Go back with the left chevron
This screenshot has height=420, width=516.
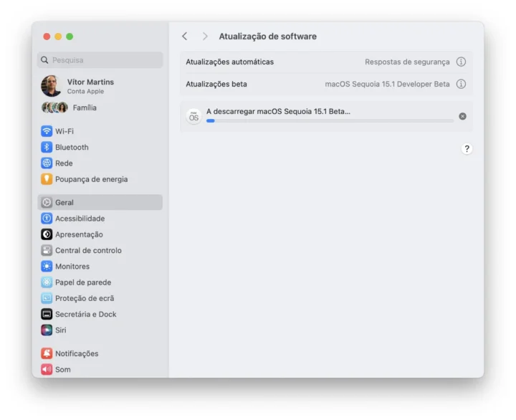pyautogui.click(x=185, y=37)
